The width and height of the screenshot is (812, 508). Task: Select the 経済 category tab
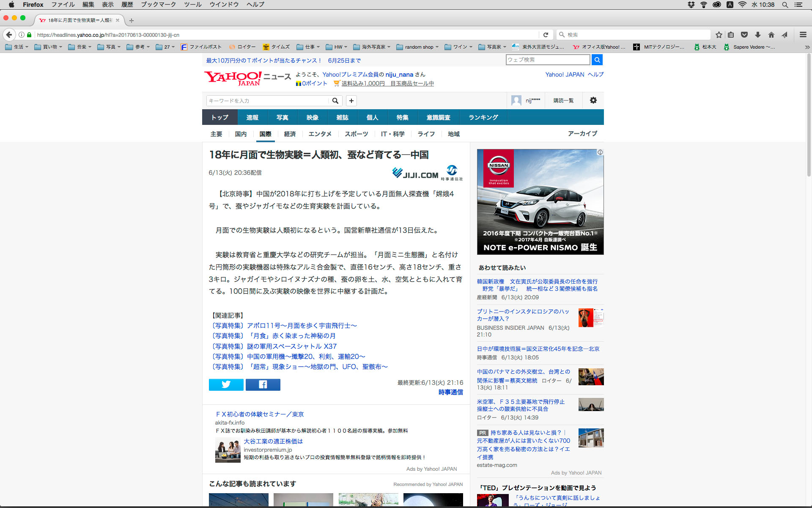(x=290, y=134)
